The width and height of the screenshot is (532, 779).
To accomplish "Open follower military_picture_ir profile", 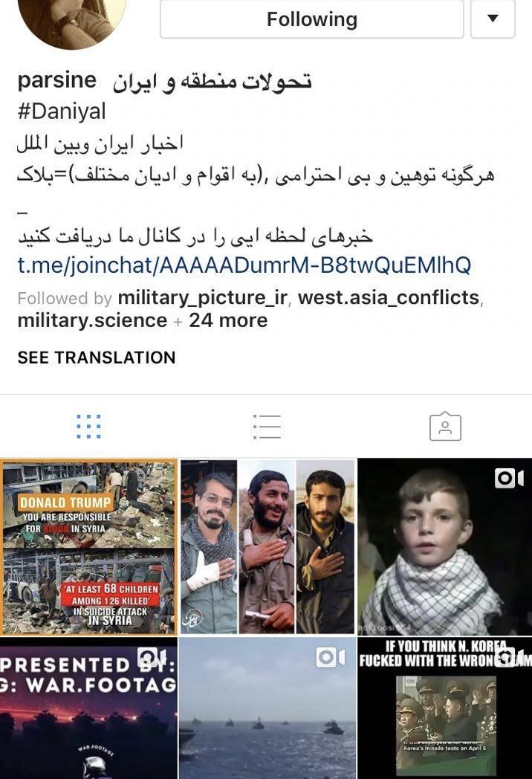I will pyautogui.click(x=202, y=297).
